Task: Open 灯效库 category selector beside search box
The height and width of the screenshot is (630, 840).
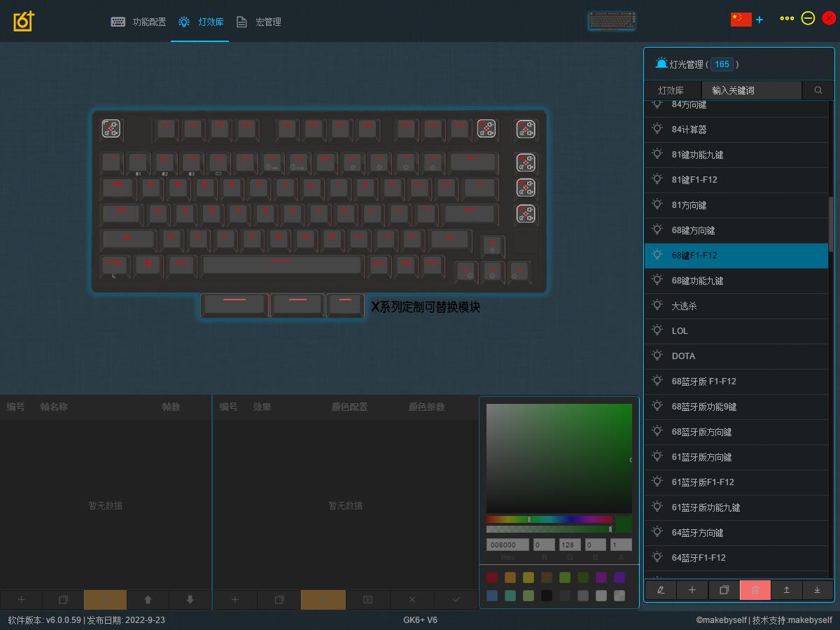Action: coord(671,90)
